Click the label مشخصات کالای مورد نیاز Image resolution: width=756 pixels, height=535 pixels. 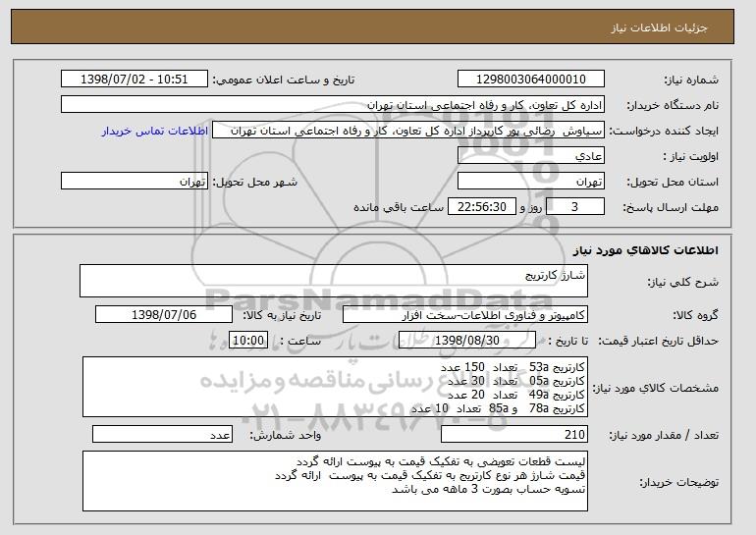pyautogui.click(x=655, y=388)
